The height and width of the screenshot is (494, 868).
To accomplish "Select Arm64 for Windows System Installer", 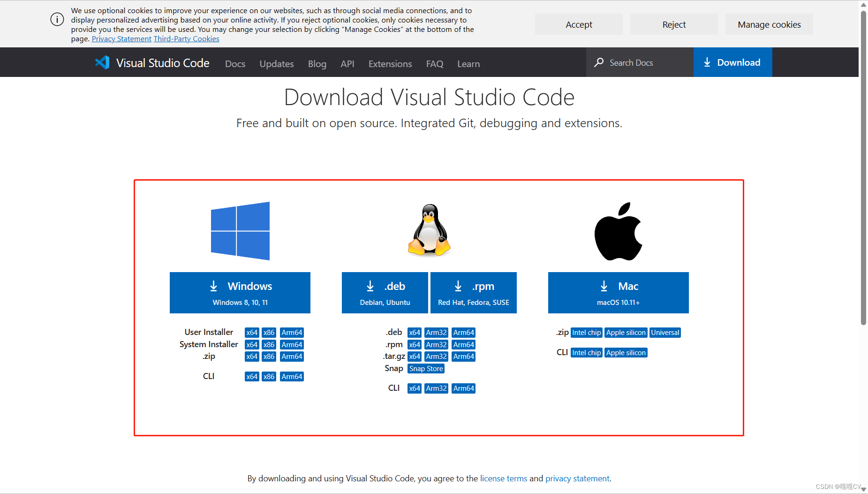I will 292,345.
